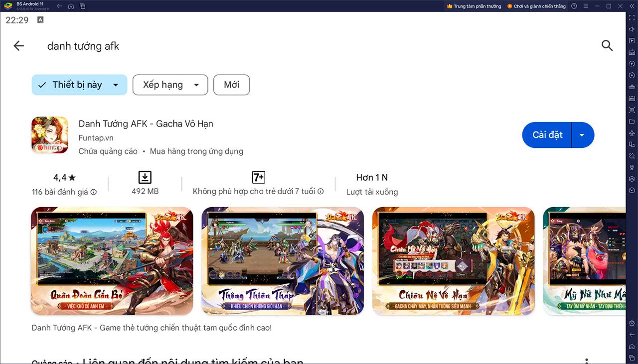This screenshot has height=364, width=638.
Task: Click the 116 bài đánh giá text
Action: pyautogui.click(x=60, y=192)
